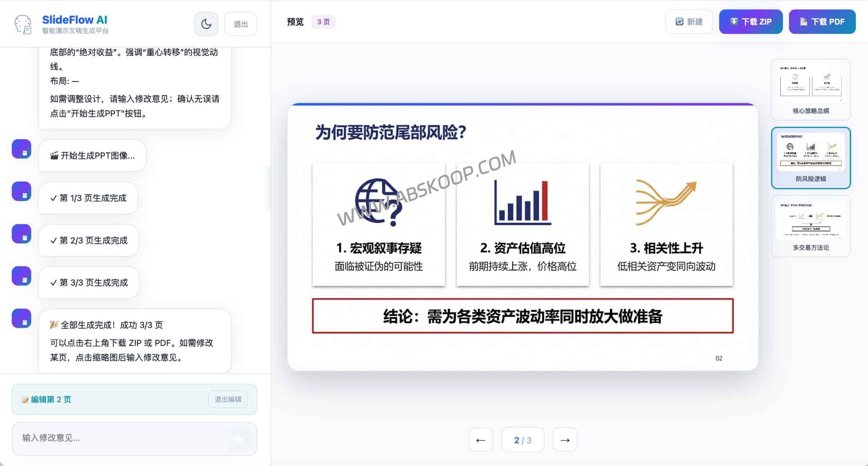The image size is (868, 466).
Task: Click the 2 / 3 page indicator
Action: click(523, 440)
